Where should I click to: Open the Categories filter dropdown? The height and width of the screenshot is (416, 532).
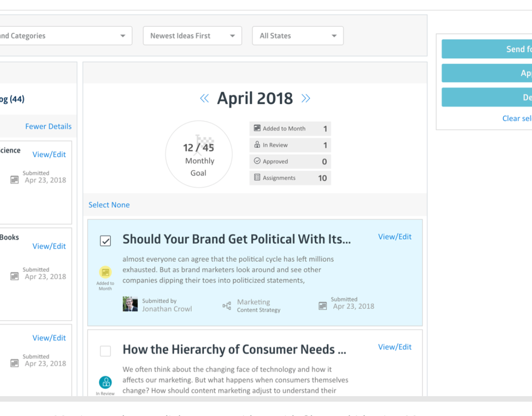(66, 36)
